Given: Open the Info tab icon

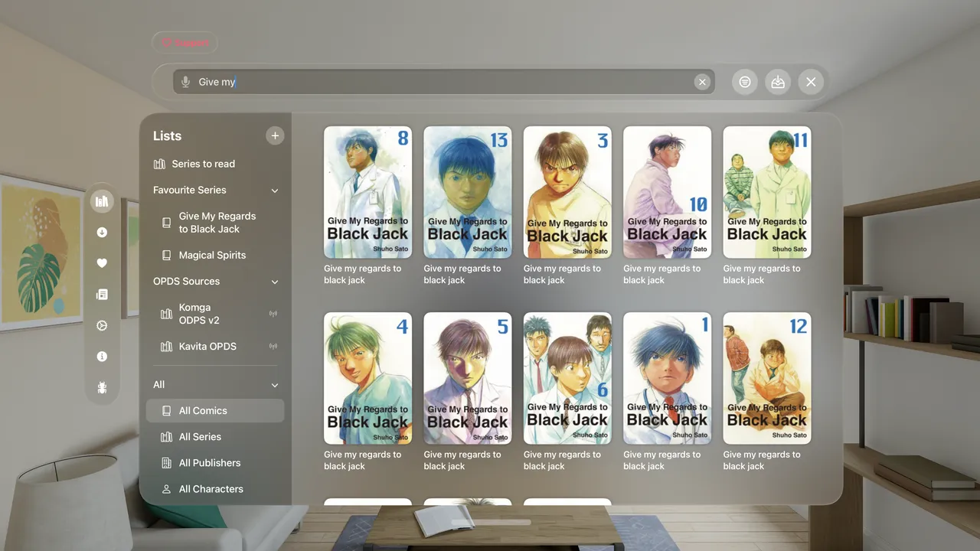Looking at the screenshot, I should click(102, 357).
